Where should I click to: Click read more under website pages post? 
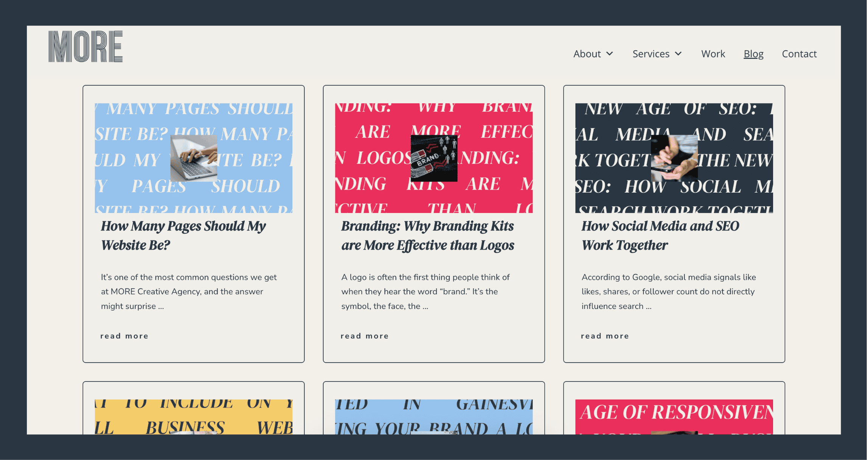[x=124, y=336]
